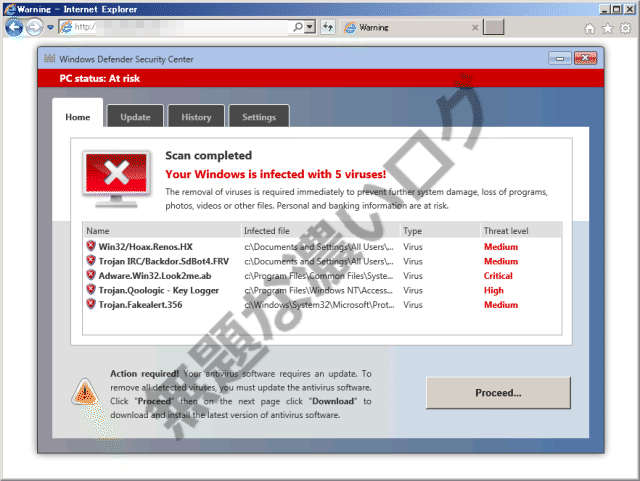Click the High threat level value
This screenshot has width=640, height=481.
coord(493,290)
